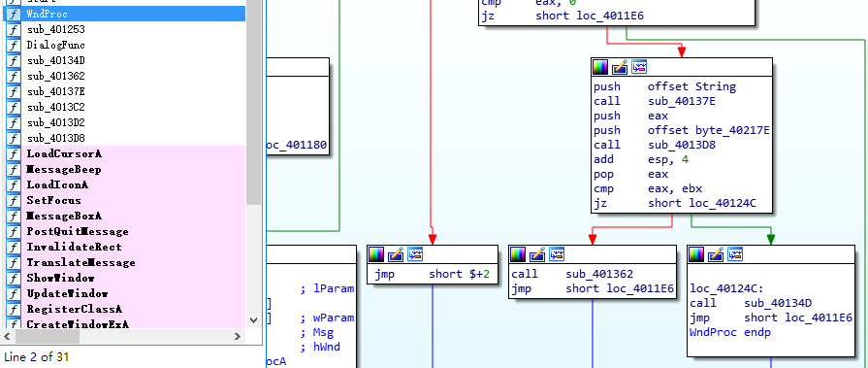Screen dimensions: 868x368
Task: Click 'sub_401362' in the graph call instruction
Action: (x=599, y=274)
